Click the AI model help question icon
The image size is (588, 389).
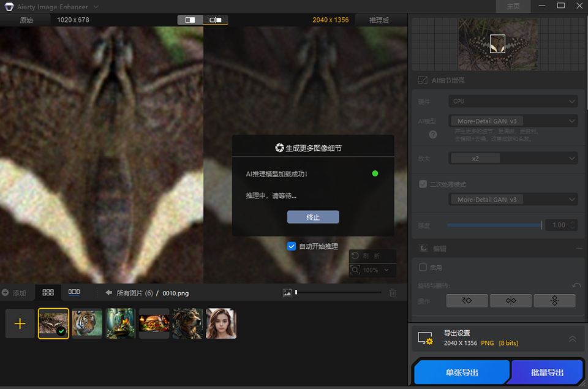point(433,134)
